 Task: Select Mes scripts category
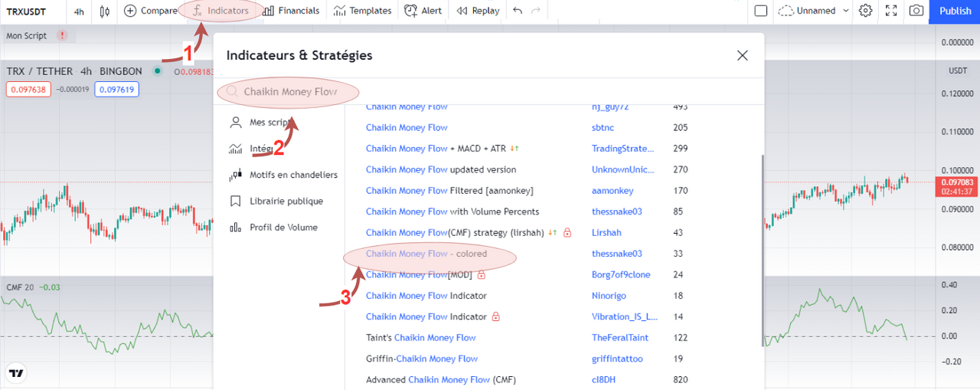[x=269, y=123]
